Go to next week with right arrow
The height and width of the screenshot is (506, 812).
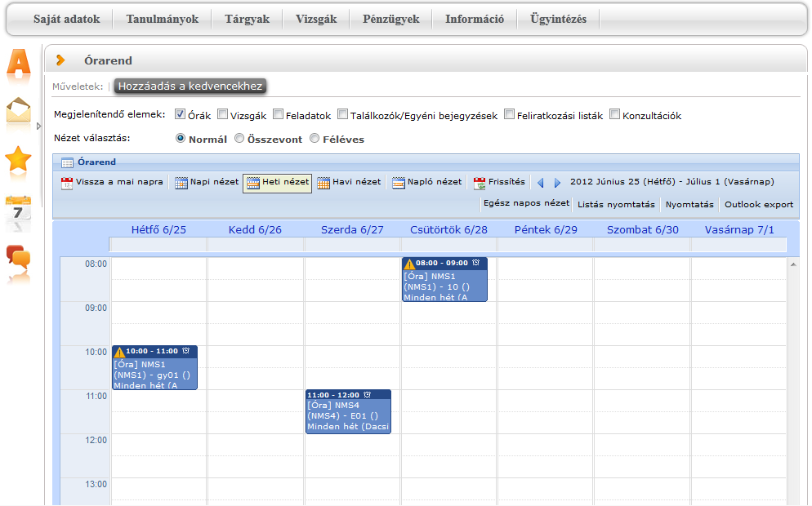tap(557, 183)
